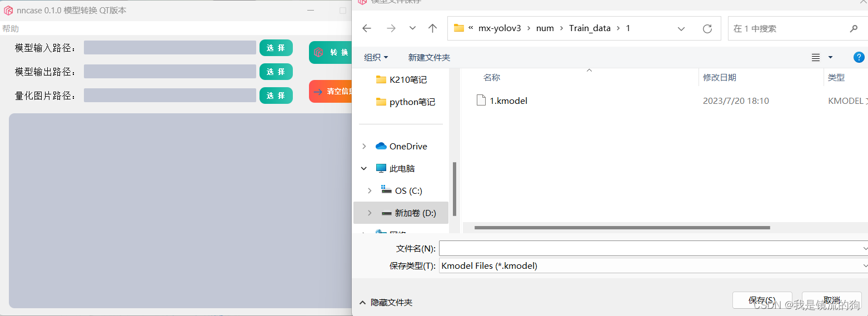Sort by 名称 column header
This screenshot has height=316, width=868.
click(x=492, y=77)
